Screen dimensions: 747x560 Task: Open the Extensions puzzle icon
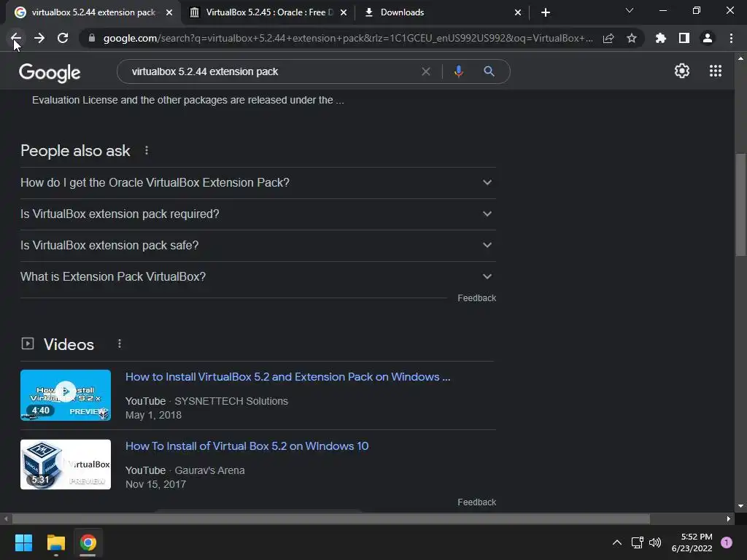(661, 38)
